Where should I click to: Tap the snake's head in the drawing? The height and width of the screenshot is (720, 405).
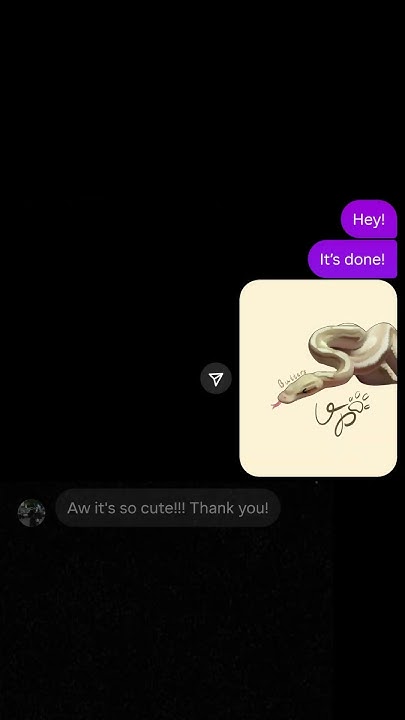[298, 389]
